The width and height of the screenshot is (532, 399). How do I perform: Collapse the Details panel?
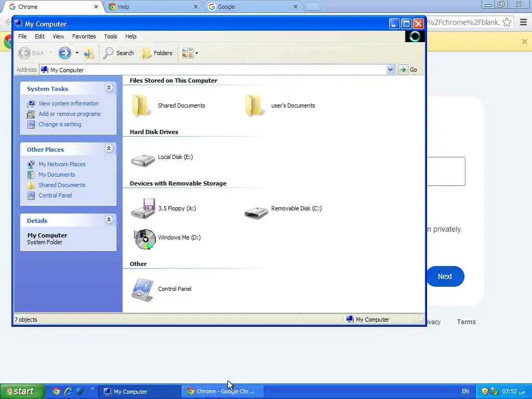pos(109,220)
